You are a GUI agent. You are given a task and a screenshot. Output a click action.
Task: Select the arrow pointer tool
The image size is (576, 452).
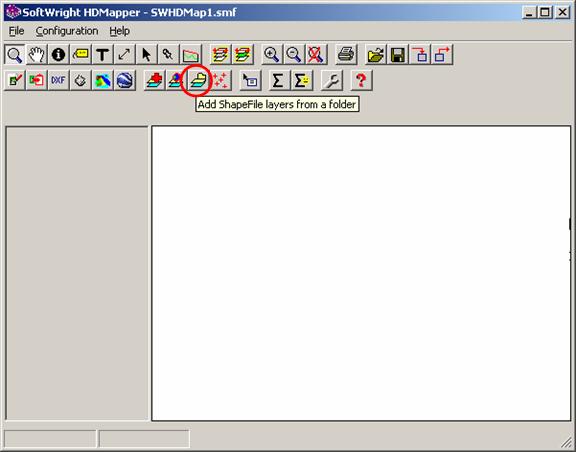pos(146,55)
